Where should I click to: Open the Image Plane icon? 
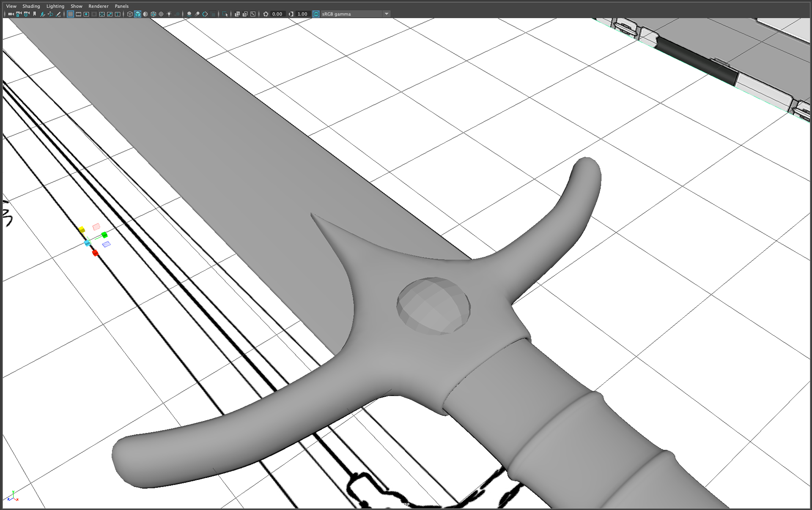click(x=42, y=14)
